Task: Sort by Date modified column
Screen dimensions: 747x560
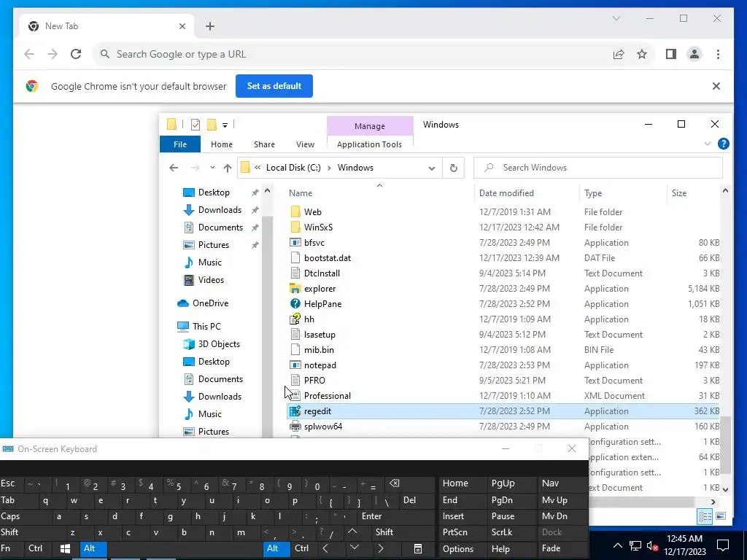Action: (x=506, y=192)
